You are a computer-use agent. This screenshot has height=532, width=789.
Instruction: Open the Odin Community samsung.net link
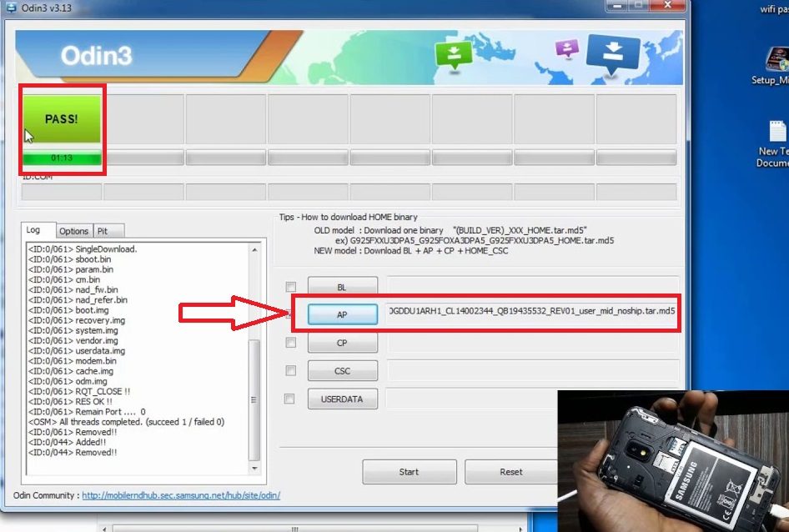pos(181,495)
